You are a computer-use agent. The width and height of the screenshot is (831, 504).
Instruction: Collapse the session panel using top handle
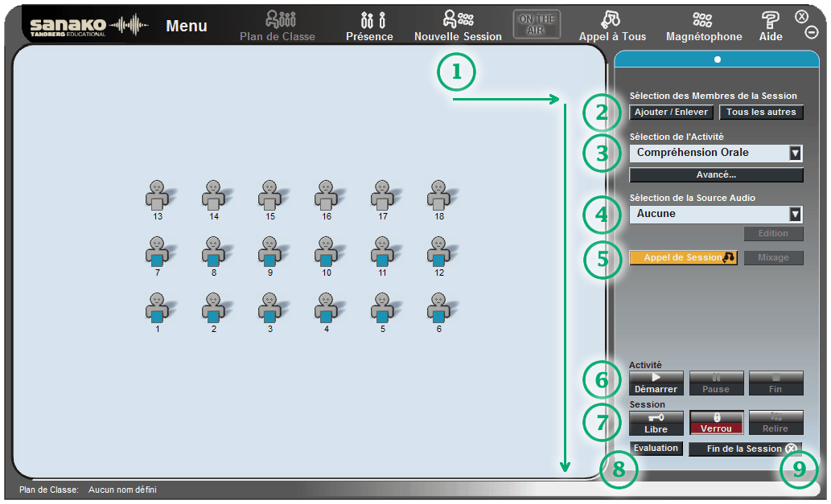(x=717, y=59)
